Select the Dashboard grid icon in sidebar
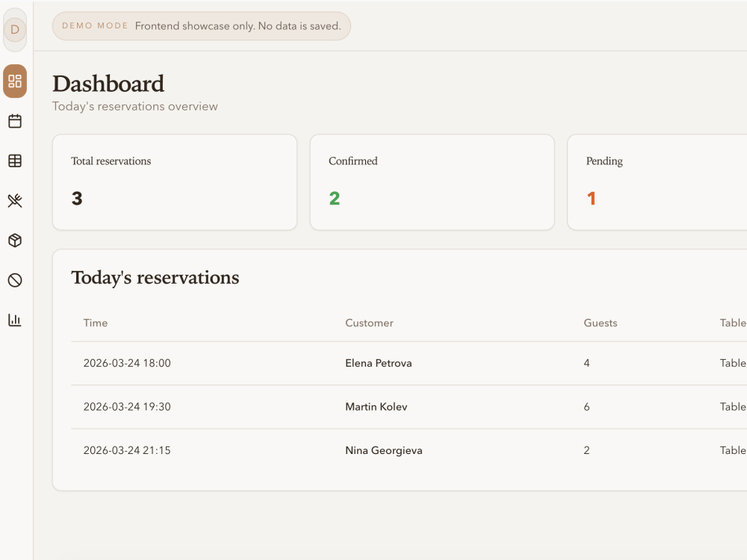 pos(15,81)
